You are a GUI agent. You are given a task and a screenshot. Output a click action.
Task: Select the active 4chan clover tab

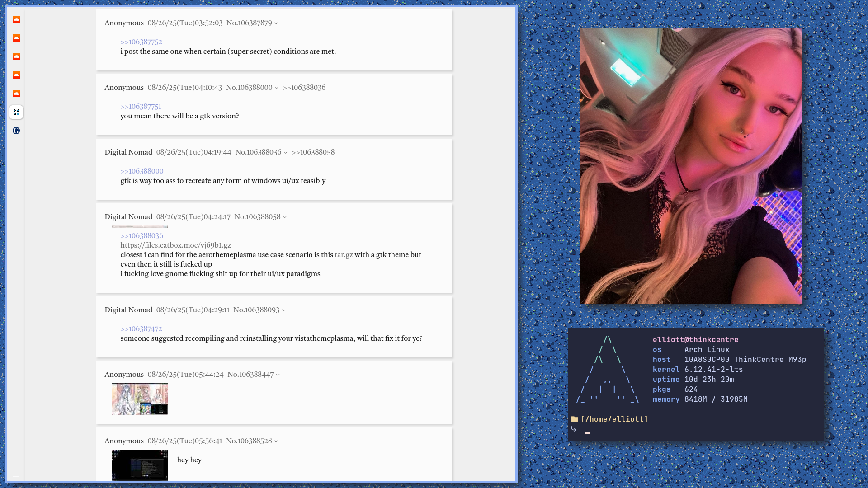click(x=16, y=112)
